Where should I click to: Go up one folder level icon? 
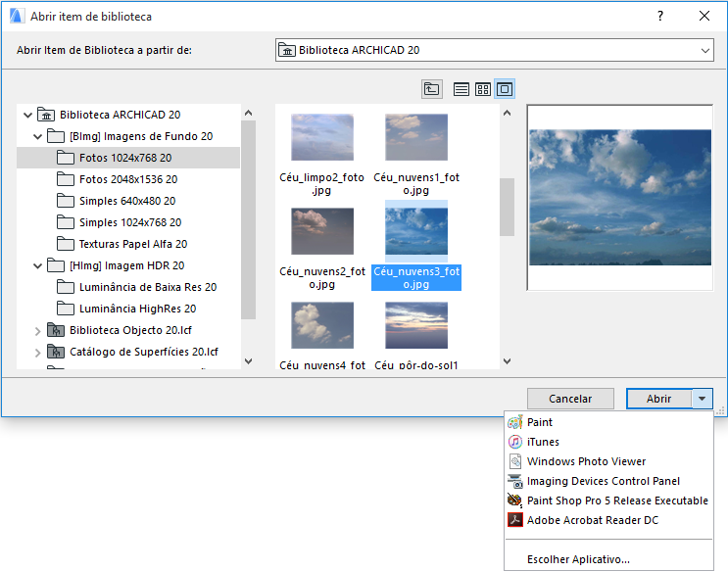(x=432, y=89)
